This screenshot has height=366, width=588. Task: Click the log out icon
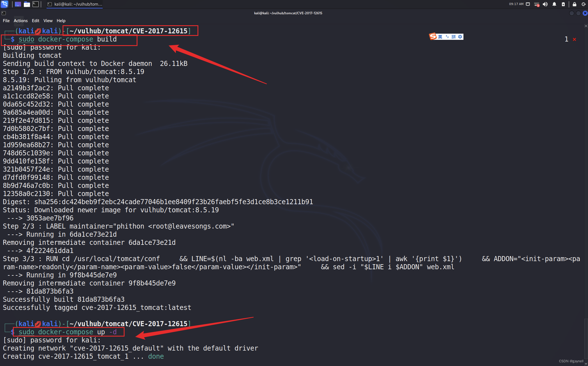[x=584, y=4]
